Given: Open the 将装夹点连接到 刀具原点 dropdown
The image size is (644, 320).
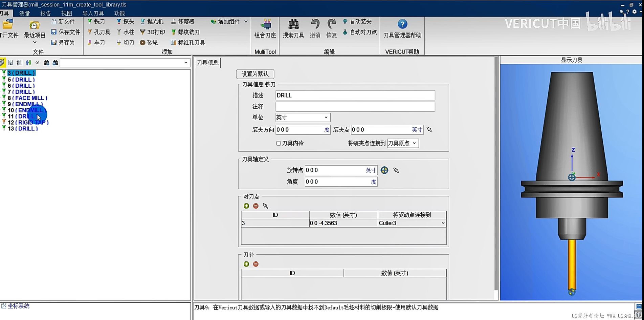Looking at the screenshot, I should click(403, 143).
